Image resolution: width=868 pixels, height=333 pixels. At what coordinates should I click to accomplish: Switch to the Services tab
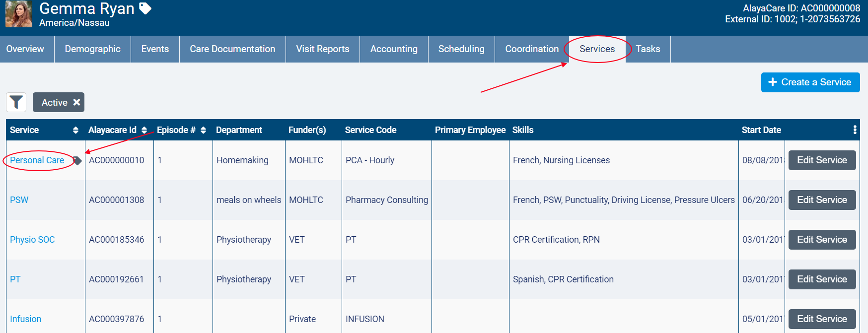click(x=597, y=49)
